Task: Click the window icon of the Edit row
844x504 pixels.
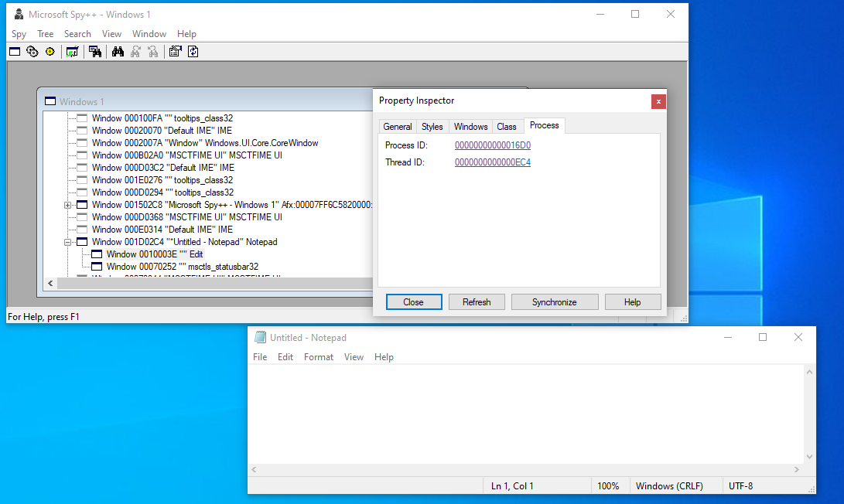Action: coord(97,254)
